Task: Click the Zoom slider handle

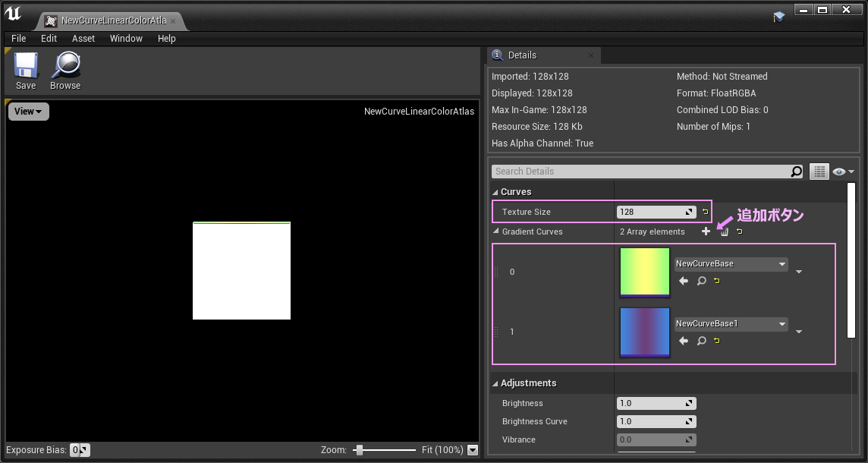Action: click(360, 449)
